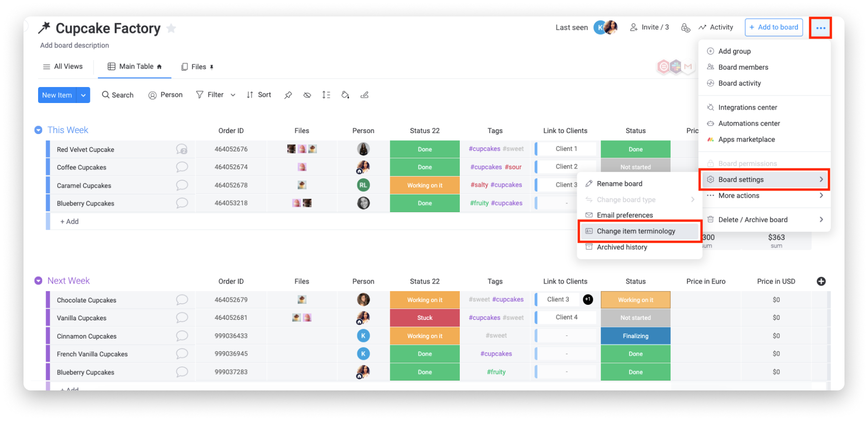Image resolution: width=868 pixels, height=421 pixels.
Task: Toggle hidden columns with the eye icon
Action: coord(307,95)
